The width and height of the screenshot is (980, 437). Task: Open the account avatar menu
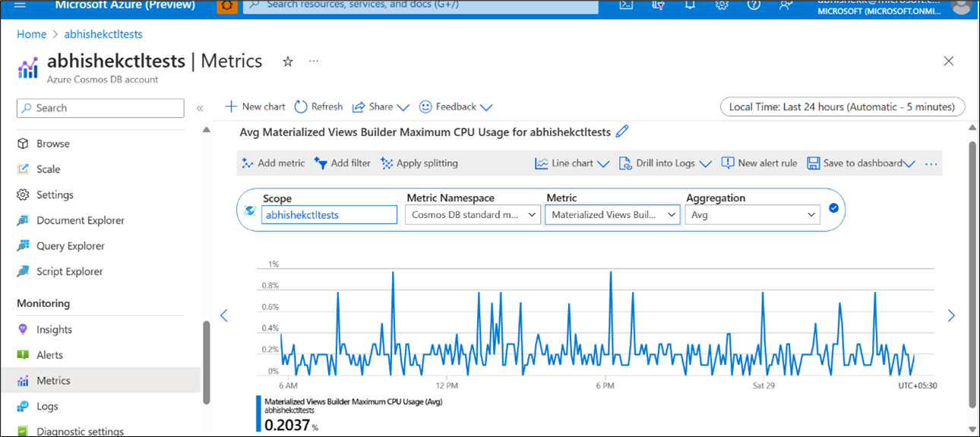(960, 5)
